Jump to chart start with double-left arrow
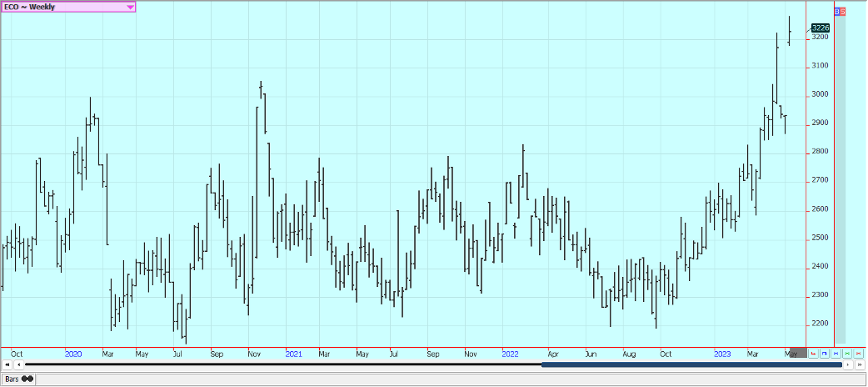The width and height of the screenshot is (868, 387). 7,364
